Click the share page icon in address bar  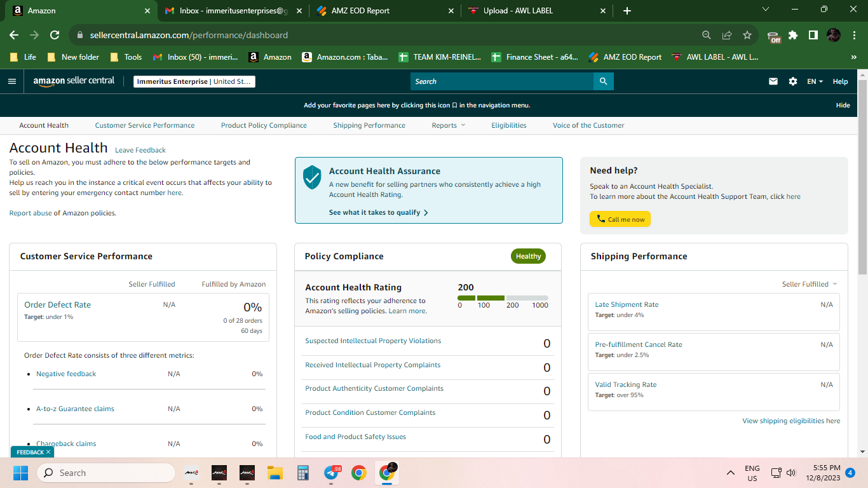pyautogui.click(x=727, y=35)
